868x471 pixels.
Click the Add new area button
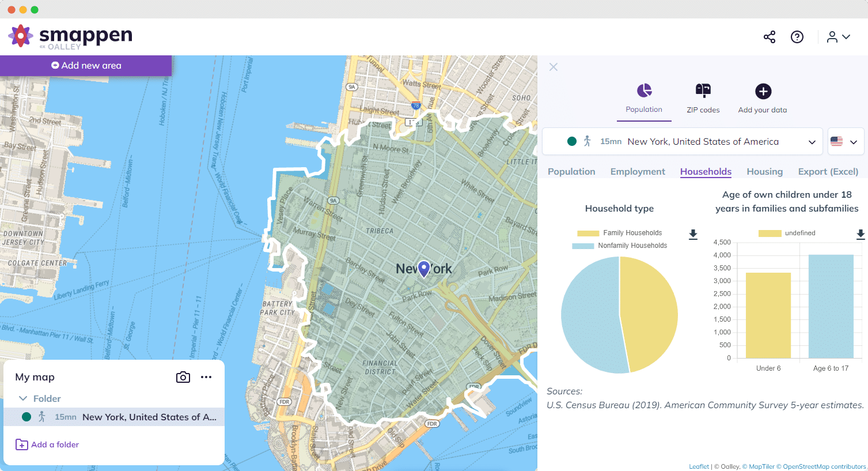pyautogui.click(x=85, y=65)
